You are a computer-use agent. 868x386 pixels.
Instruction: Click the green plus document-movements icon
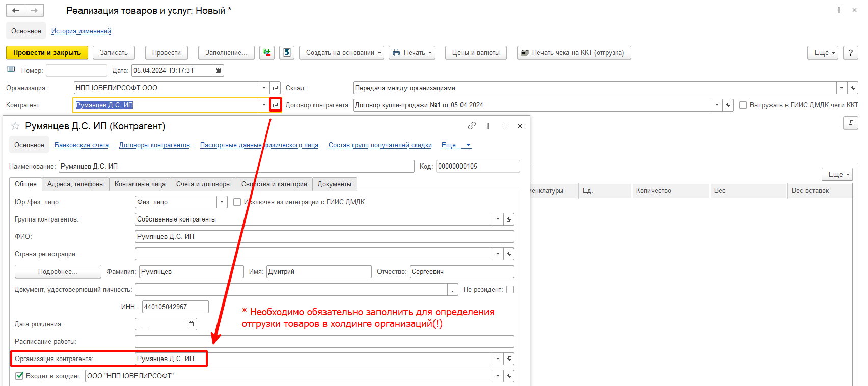click(x=266, y=52)
